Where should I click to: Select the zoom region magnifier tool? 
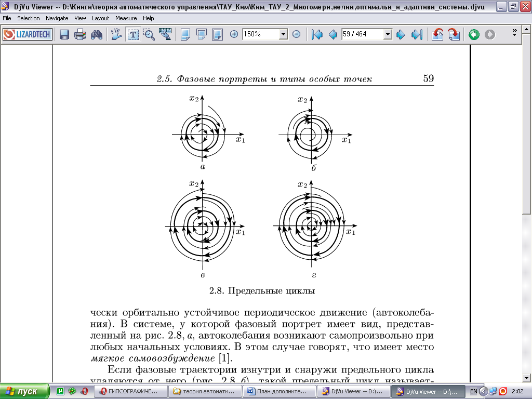coord(149,34)
